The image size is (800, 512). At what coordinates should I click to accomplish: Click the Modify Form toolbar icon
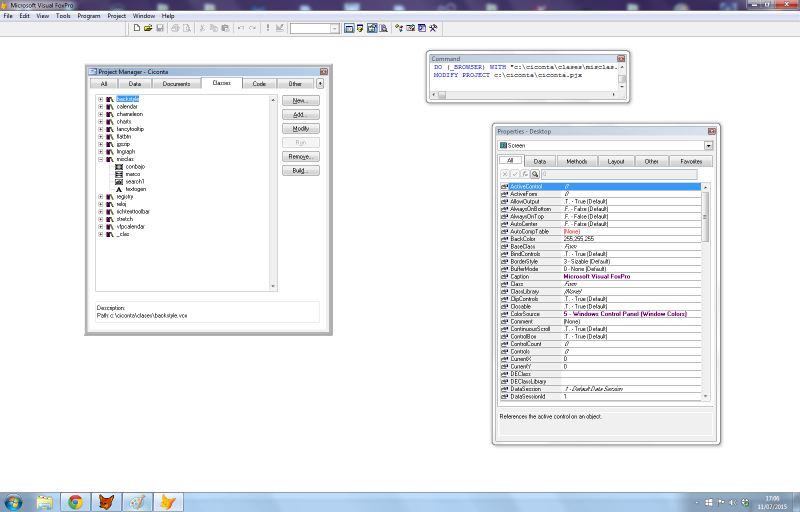pos(280,29)
